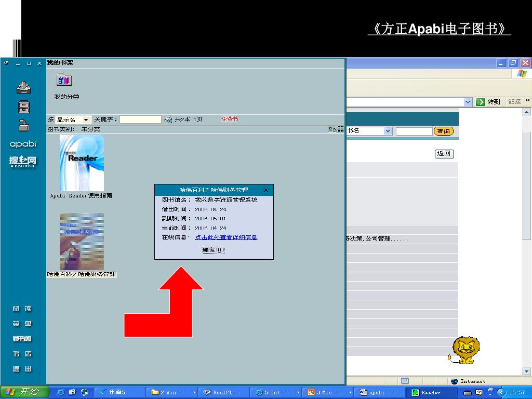Open the browser address bar dropdown

pos(468,102)
